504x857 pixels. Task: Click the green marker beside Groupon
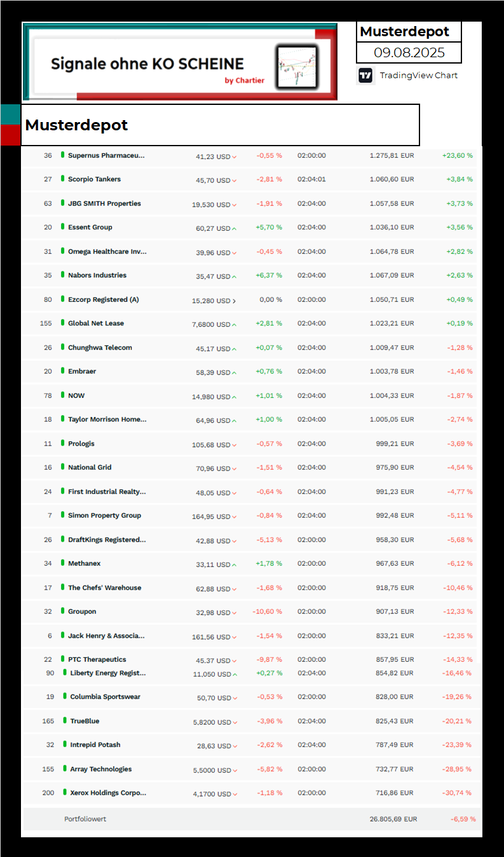pos(62,611)
